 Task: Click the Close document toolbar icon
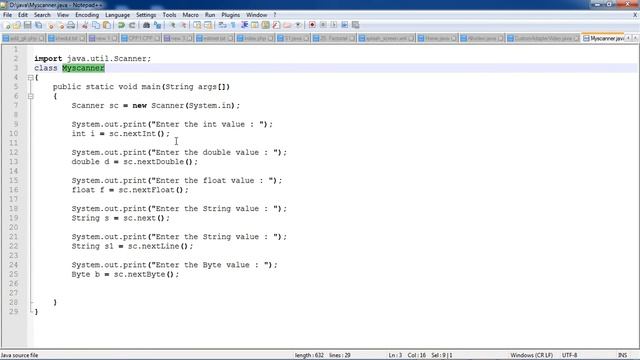[51, 25]
